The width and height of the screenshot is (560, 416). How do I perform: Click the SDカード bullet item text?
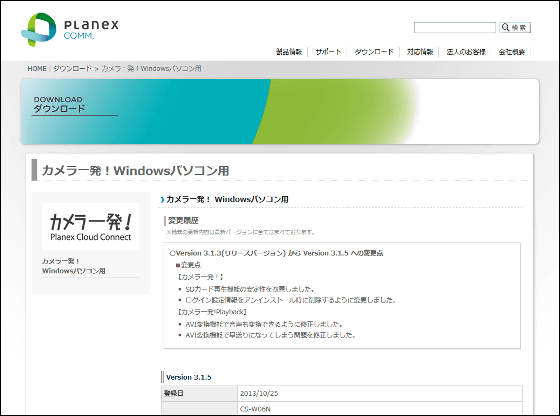coord(250,289)
